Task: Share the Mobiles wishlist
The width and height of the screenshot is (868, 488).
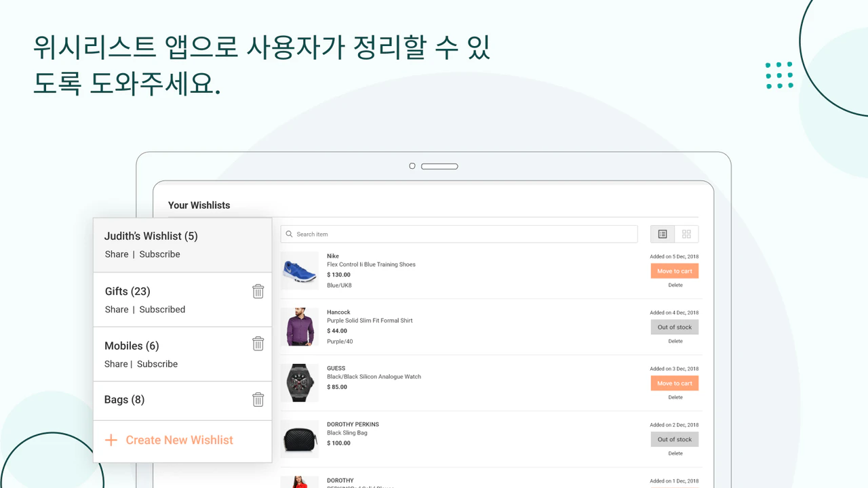Action: [116, 364]
